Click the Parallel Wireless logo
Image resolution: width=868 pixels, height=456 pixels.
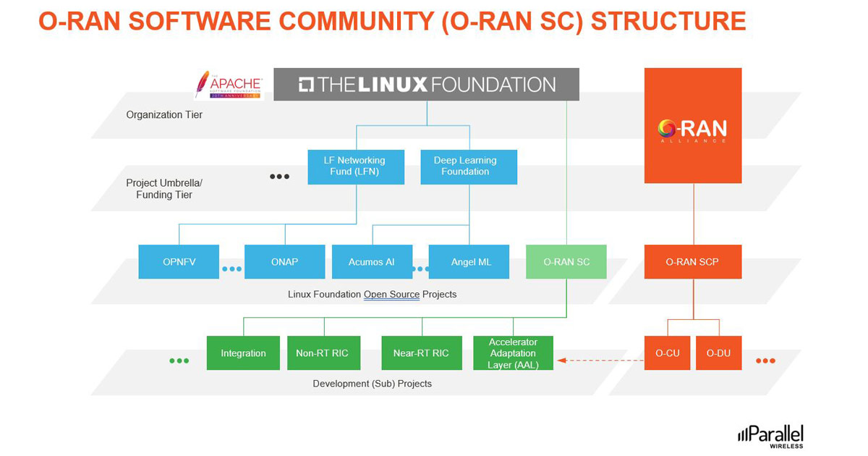pyautogui.click(x=770, y=435)
